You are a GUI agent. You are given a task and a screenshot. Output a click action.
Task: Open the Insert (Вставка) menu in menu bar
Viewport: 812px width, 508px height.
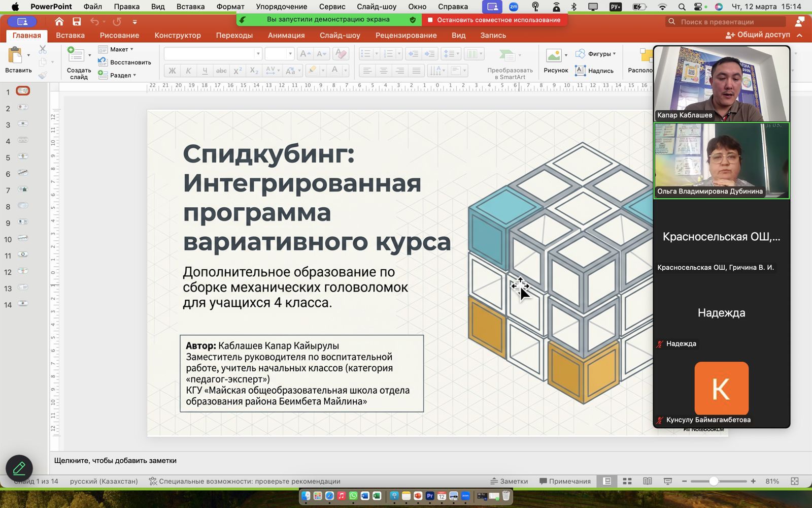pos(190,7)
